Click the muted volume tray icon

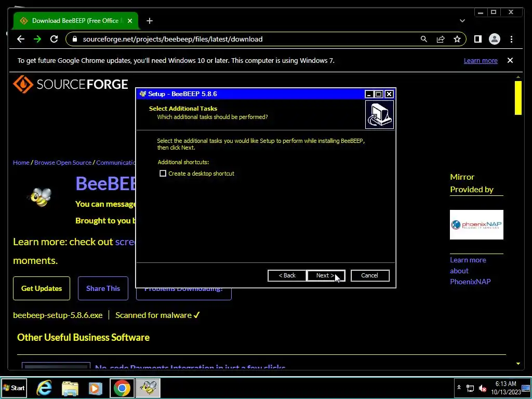coord(482,388)
